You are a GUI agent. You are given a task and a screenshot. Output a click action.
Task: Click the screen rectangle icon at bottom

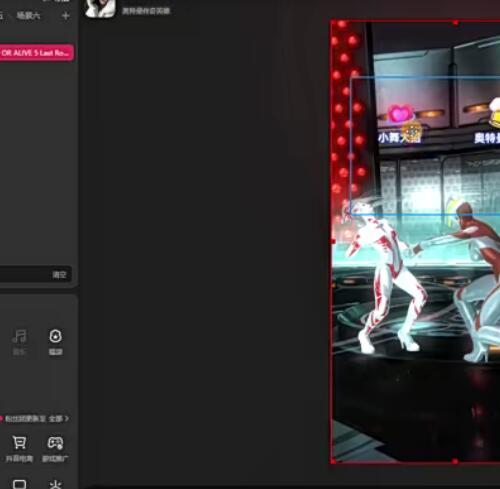click(x=19, y=484)
